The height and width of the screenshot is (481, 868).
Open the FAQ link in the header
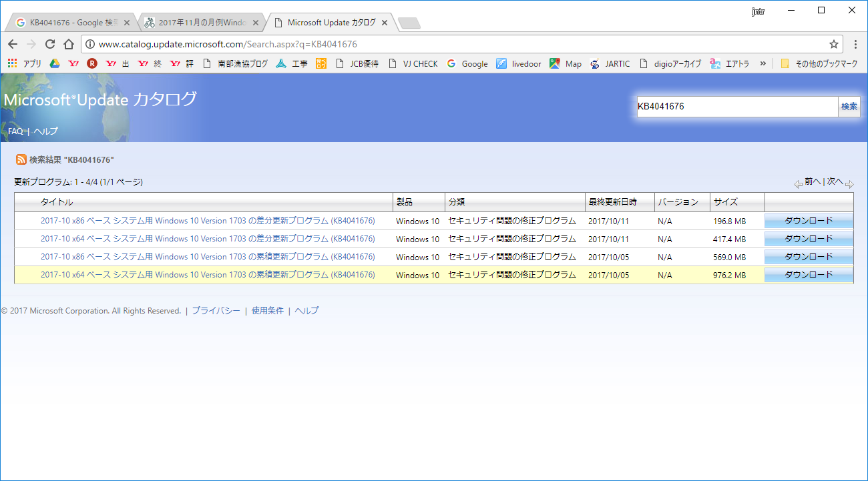[15, 131]
